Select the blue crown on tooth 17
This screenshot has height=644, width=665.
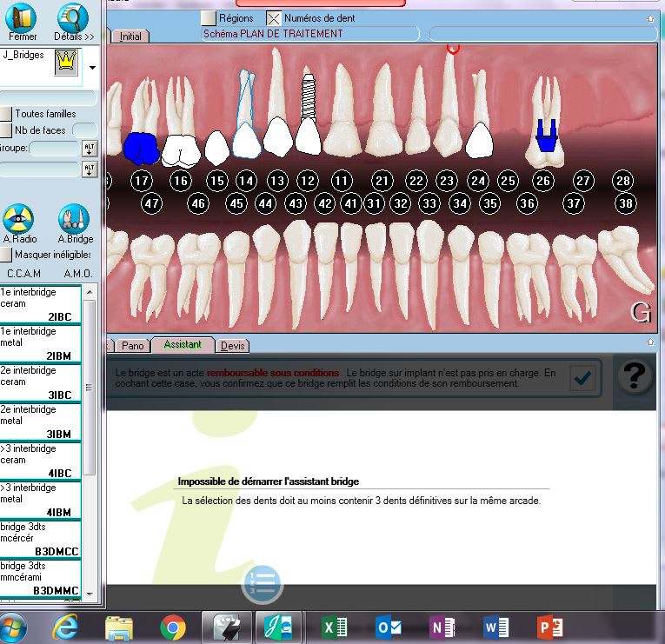pyautogui.click(x=140, y=149)
